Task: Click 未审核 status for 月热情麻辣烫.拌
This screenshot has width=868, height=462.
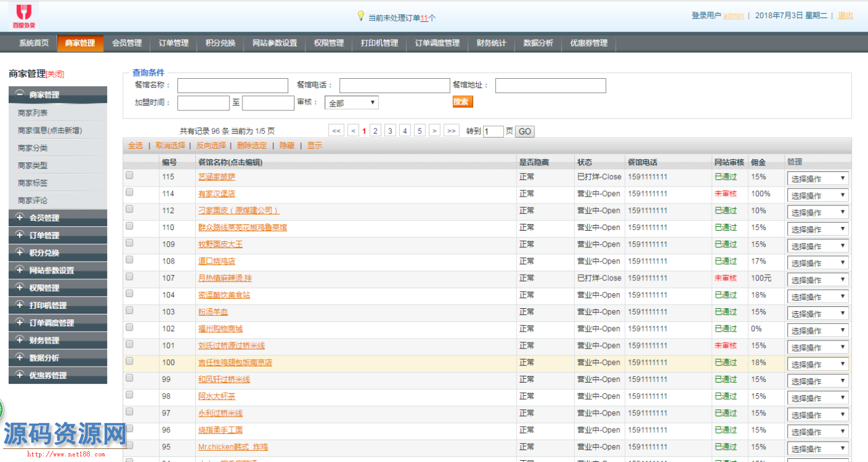Action: 726,278
